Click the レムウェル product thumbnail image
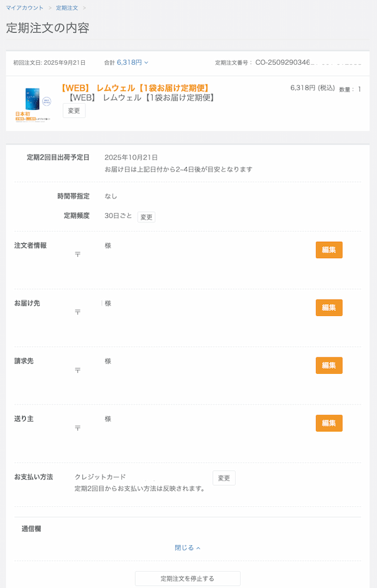Viewport: 377px width, 588px height. (32, 104)
